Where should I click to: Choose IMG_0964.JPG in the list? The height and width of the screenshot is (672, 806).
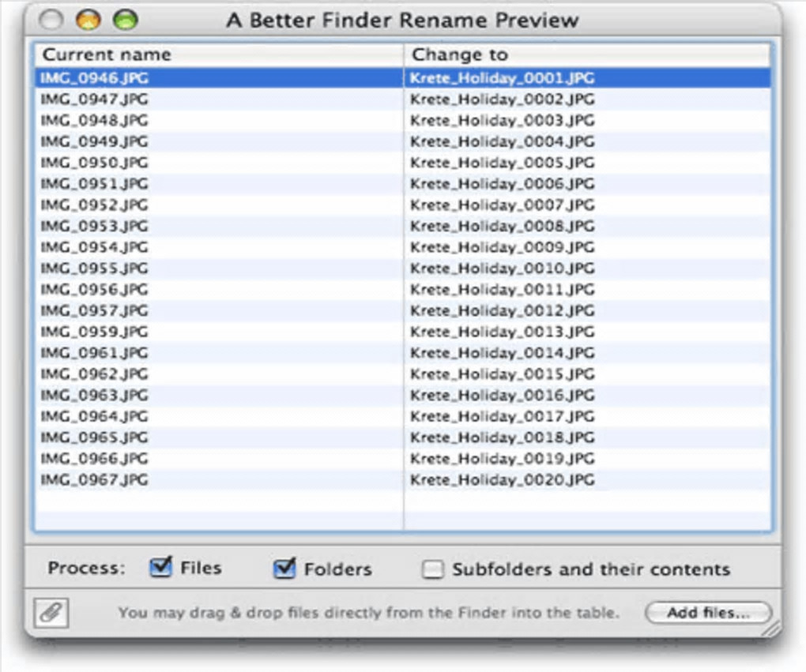403,416
